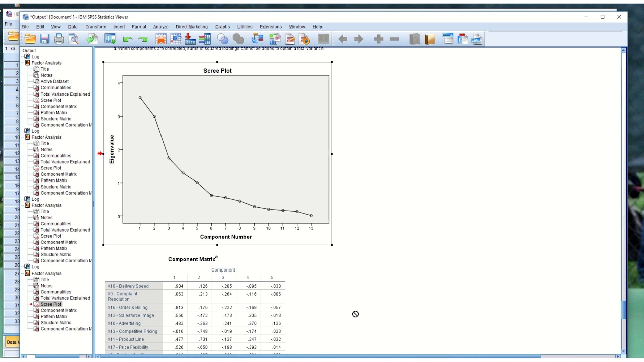Click the X18 - Delivery Speed row label

(x=128, y=286)
